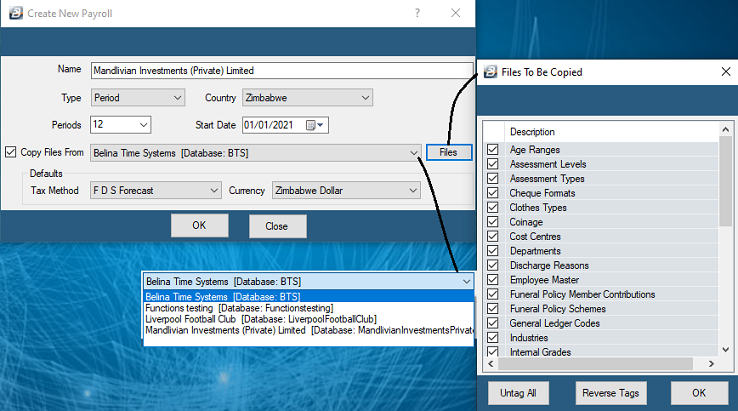Click the payroll Name input field
Viewport: 738px width, 411px height.
(x=281, y=71)
